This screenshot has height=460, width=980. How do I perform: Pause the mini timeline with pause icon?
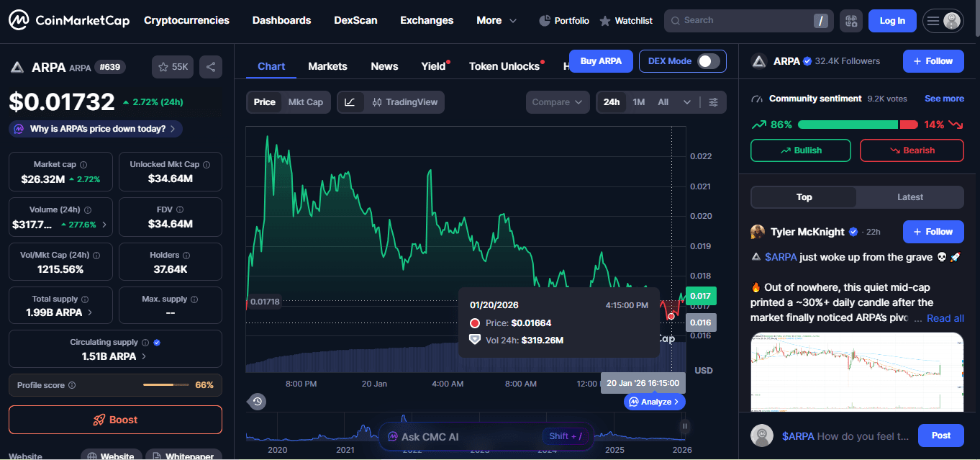point(684,426)
